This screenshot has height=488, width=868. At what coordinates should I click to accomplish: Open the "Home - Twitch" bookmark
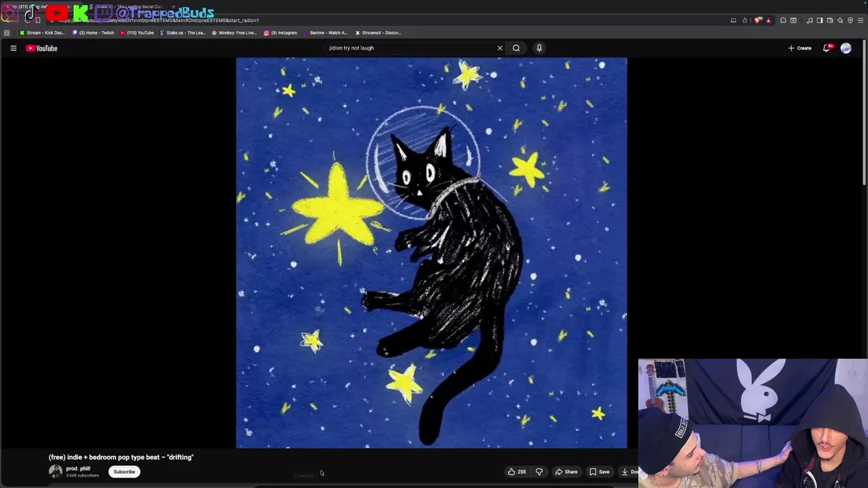[x=94, y=33]
